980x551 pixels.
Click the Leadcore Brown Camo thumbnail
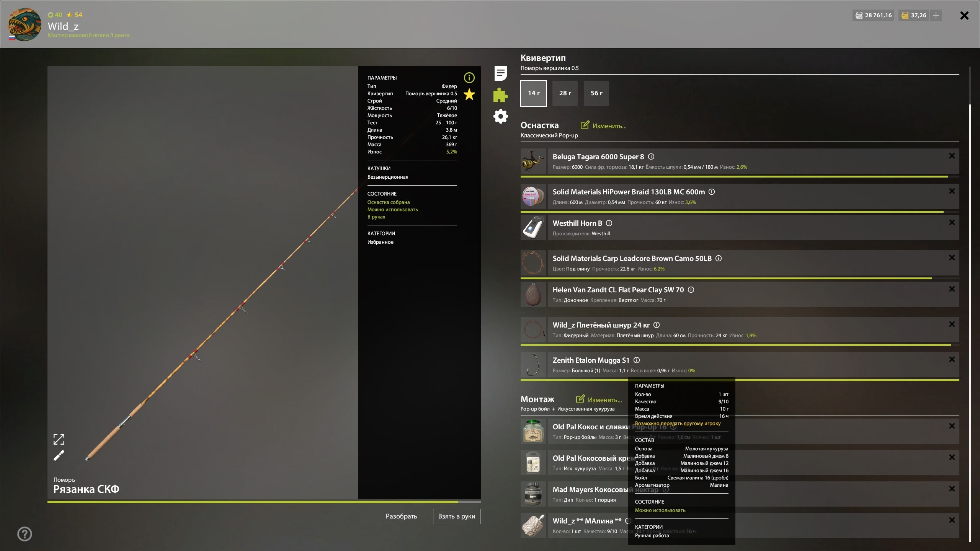tap(533, 263)
